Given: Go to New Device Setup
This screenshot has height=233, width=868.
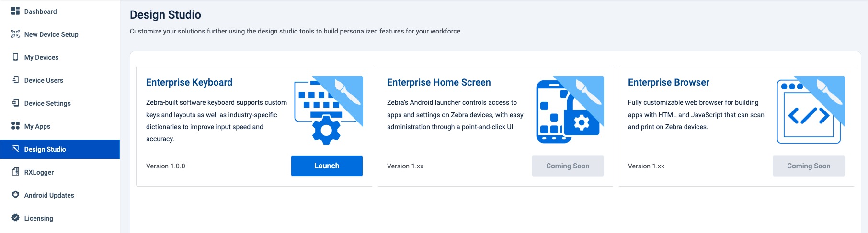Looking at the screenshot, I should point(51,34).
